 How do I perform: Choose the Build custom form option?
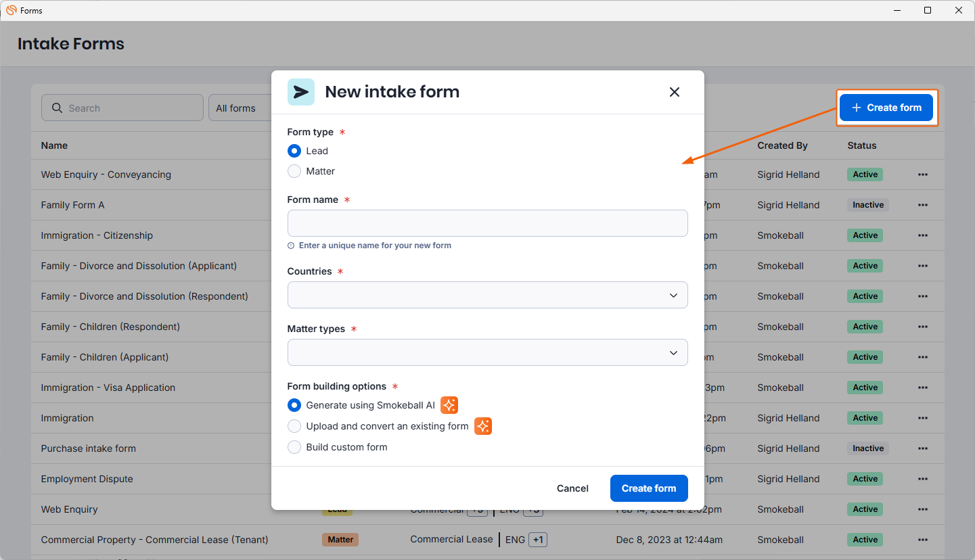point(294,447)
